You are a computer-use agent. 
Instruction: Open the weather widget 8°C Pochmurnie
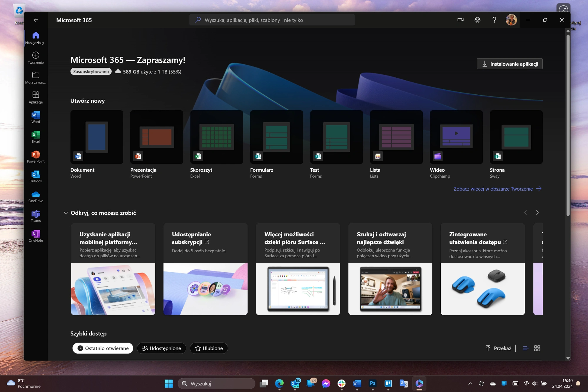pyautogui.click(x=24, y=383)
